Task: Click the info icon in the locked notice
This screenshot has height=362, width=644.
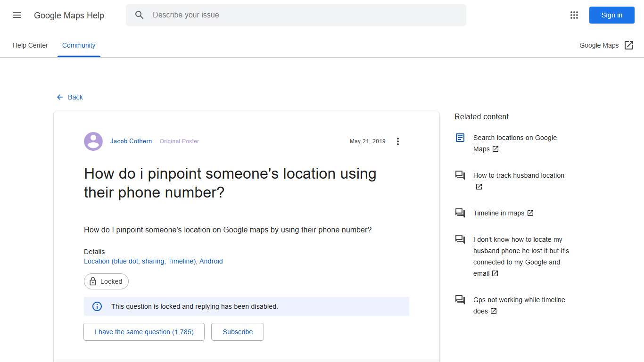Action: [x=97, y=306]
